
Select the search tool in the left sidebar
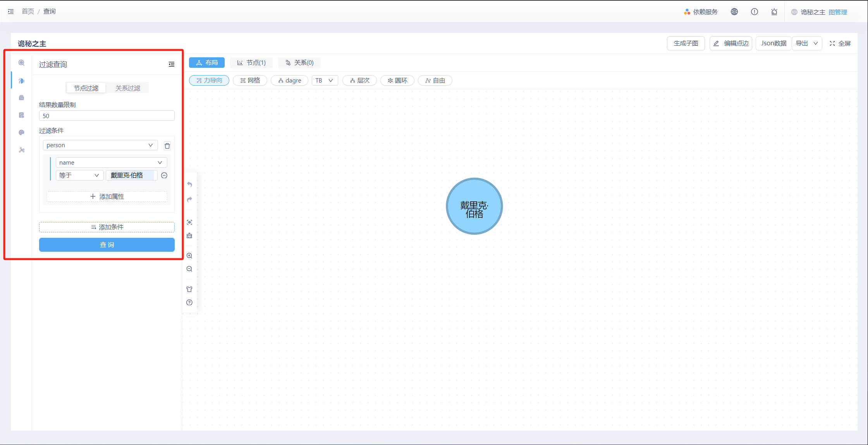coord(21,62)
